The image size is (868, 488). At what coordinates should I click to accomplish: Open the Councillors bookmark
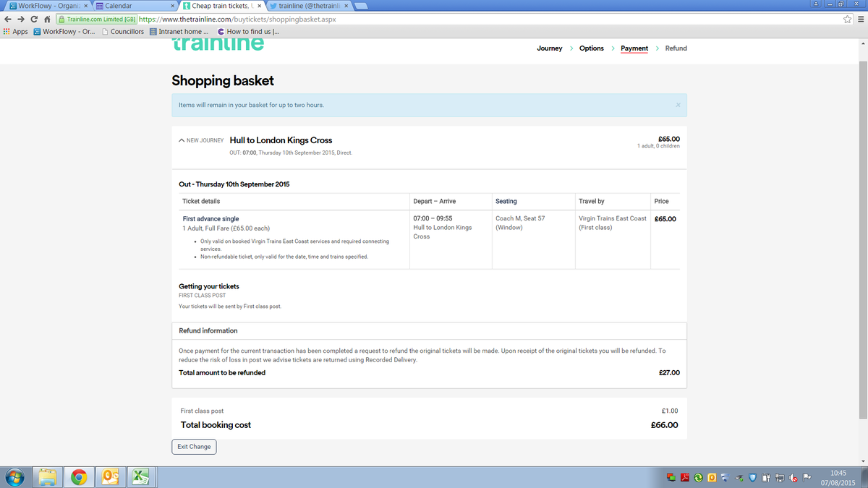click(123, 31)
